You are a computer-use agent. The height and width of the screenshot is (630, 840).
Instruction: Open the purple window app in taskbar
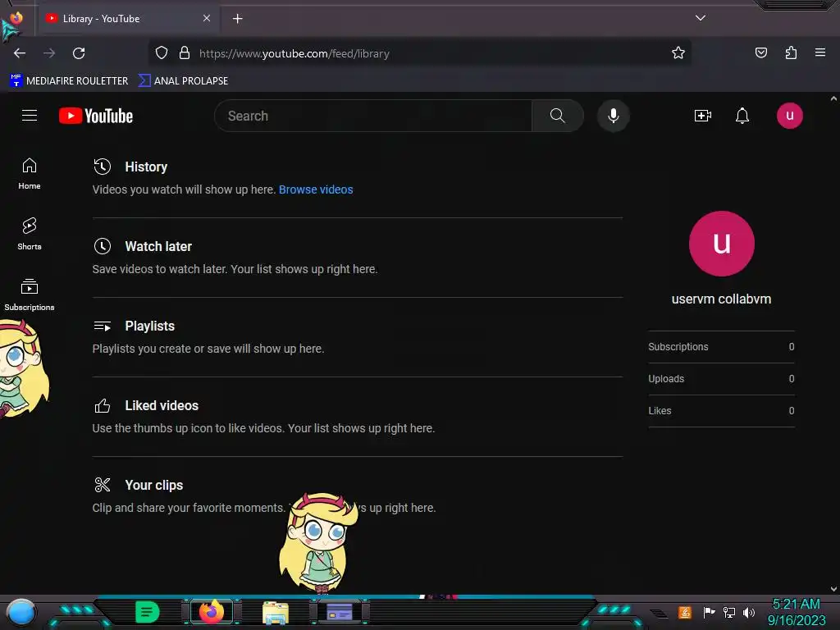[x=340, y=612]
